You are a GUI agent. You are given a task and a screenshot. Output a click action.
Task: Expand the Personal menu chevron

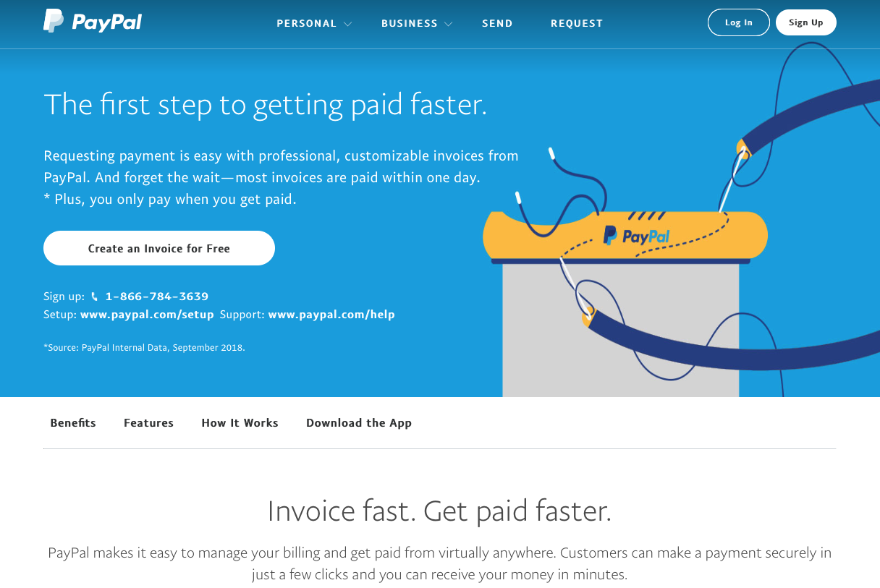coord(348,24)
